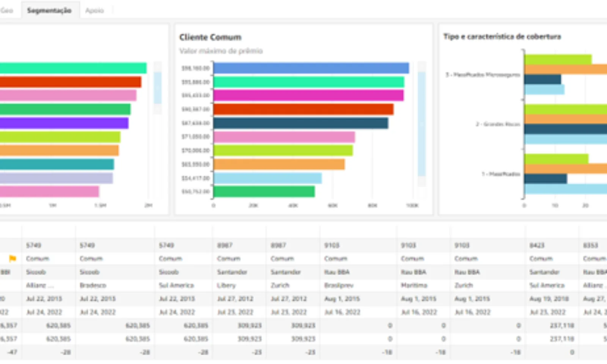
Task: Click the Libery cell in the table
Action: click(226, 285)
